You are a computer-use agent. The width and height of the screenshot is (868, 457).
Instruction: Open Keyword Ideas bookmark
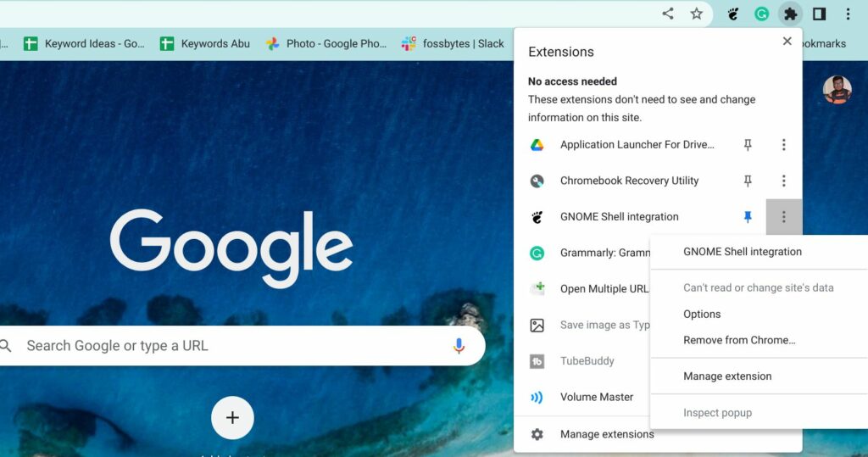tap(84, 44)
